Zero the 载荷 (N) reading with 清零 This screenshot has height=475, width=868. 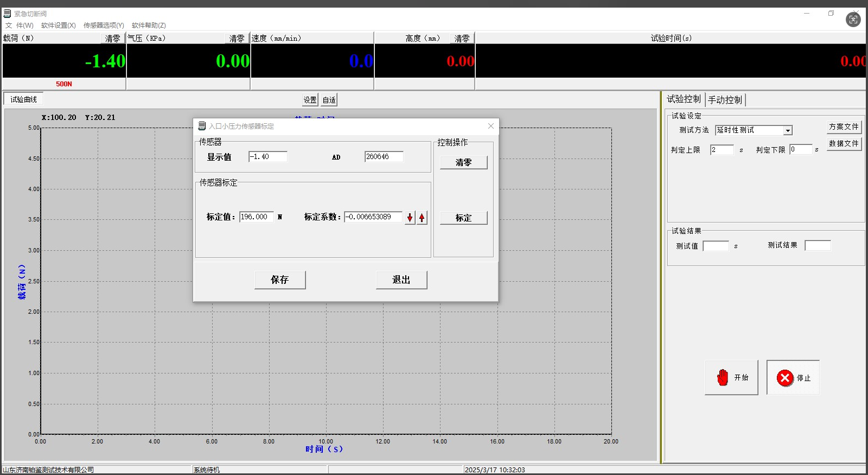click(113, 39)
